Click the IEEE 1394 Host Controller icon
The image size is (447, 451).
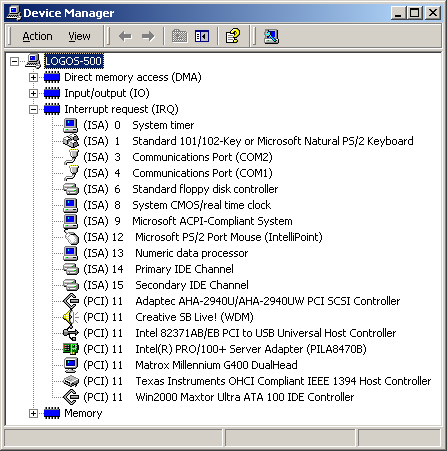pos(71,381)
